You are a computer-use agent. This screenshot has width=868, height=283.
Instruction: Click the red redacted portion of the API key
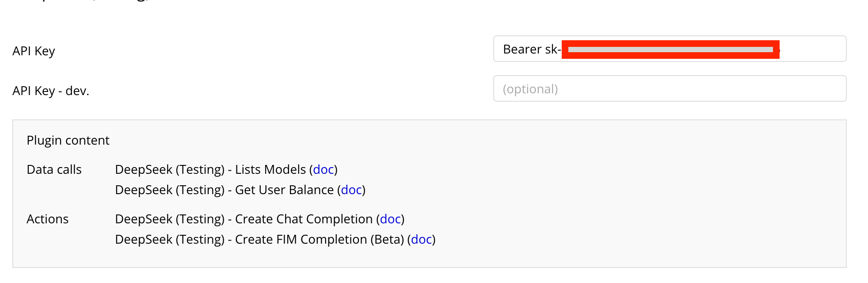pos(670,50)
